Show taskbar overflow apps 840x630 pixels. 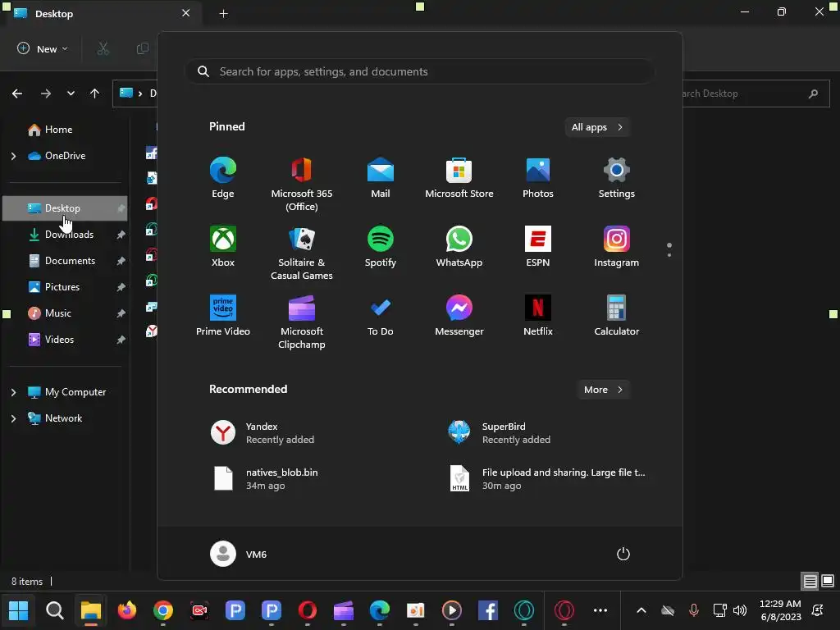(600, 610)
